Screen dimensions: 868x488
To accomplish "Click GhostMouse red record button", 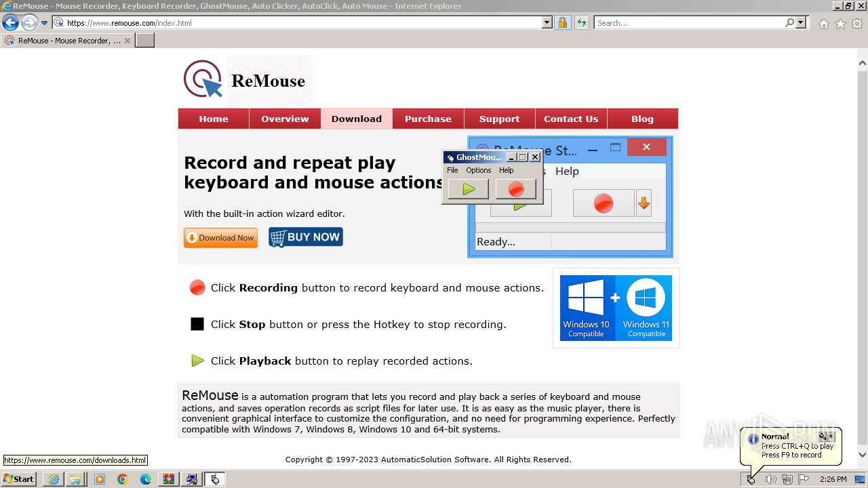I will tap(516, 189).
